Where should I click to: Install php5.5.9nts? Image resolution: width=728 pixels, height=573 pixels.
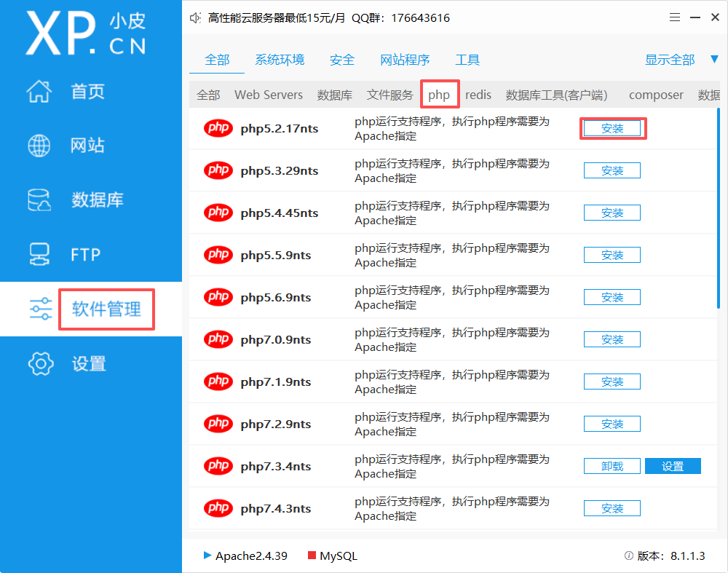pos(612,255)
